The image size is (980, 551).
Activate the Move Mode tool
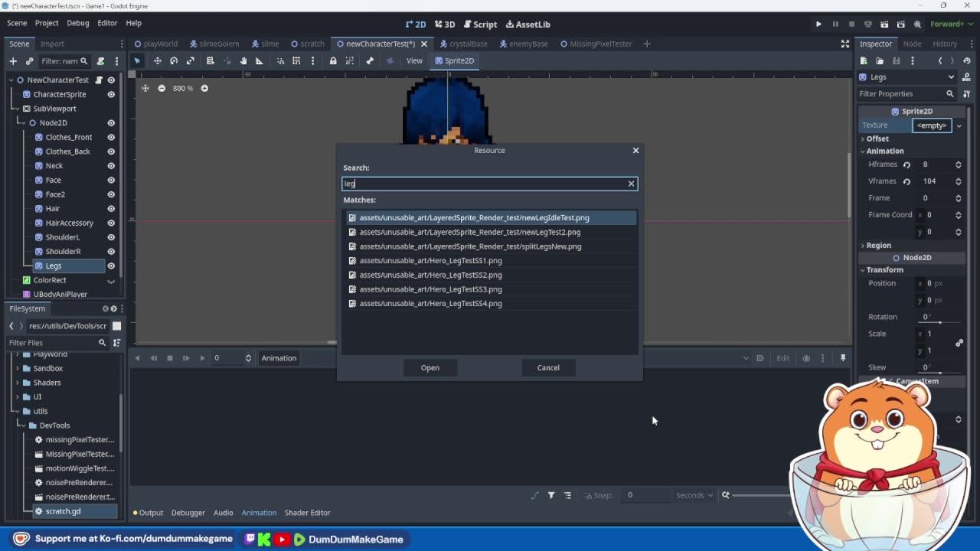coord(157,60)
